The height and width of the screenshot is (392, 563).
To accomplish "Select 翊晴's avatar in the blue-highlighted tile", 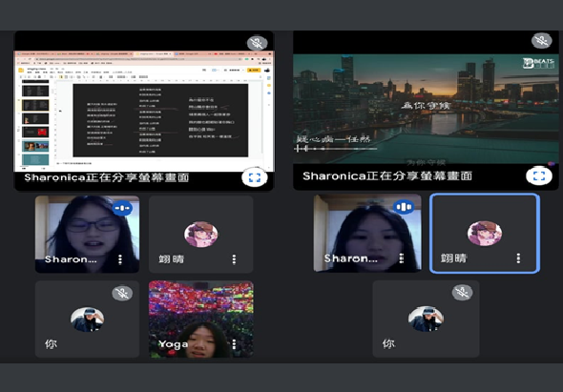I will (x=485, y=234).
